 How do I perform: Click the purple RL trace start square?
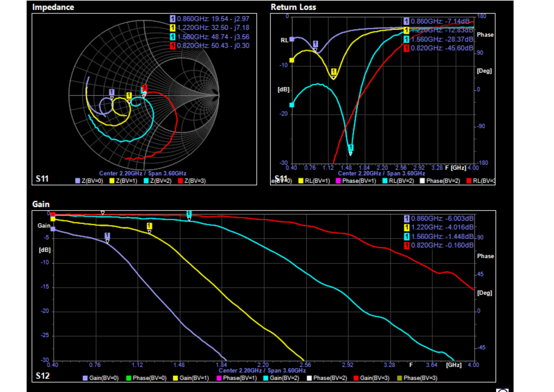292,39
